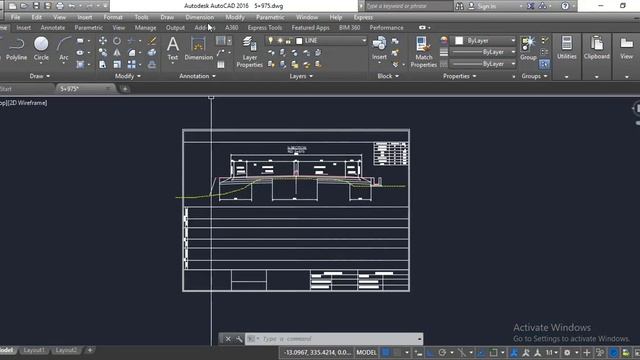The image size is (640, 360).
Task: Pick the Move tool in Modify panel
Action: pos(103,40)
